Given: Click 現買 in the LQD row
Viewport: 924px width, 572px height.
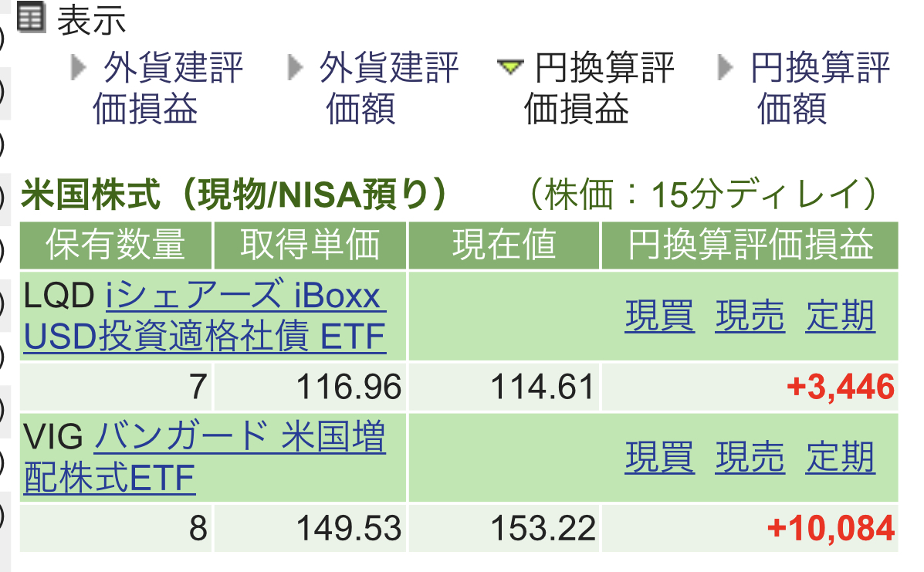Looking at the screenshot, I should (x=660, y=316).
